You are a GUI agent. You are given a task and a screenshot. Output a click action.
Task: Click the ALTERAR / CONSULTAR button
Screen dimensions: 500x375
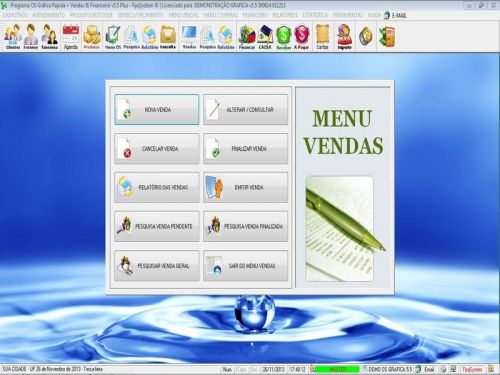click(x=246, y=110)
